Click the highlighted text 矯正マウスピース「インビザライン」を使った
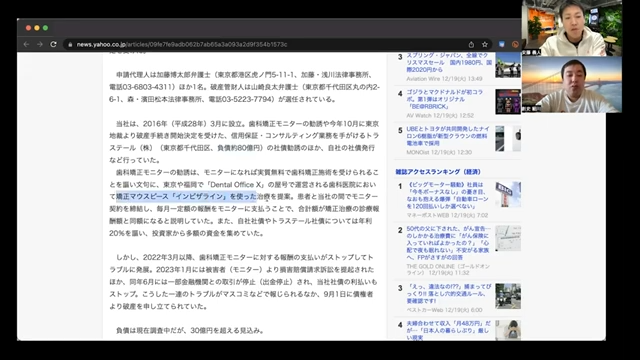 coord(186,196)
